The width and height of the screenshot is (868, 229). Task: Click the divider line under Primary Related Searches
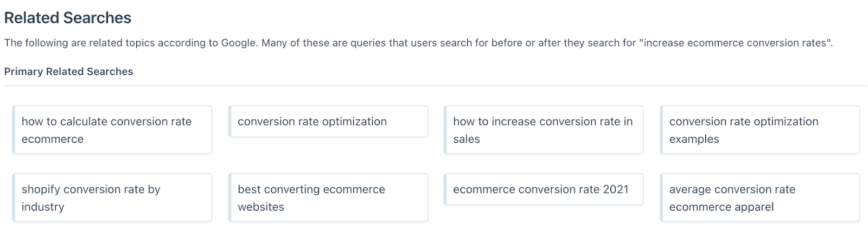click(x=435, y=86)
